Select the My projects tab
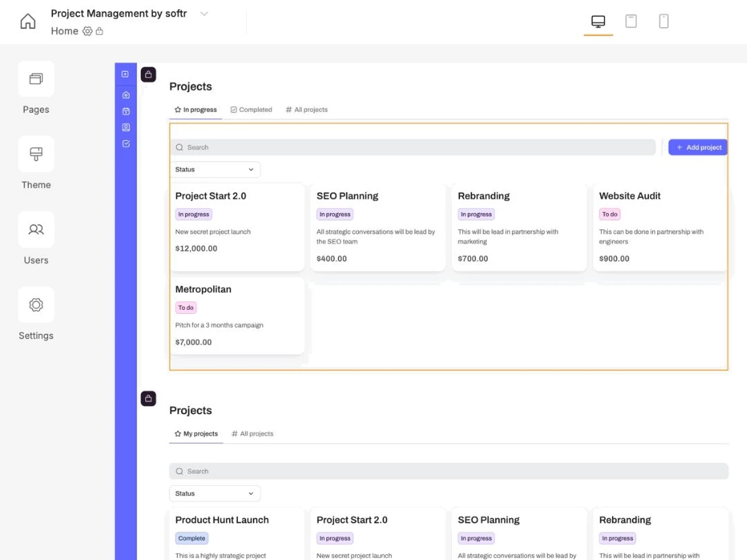Screen dimensions: 747x560 coord(196,433)
